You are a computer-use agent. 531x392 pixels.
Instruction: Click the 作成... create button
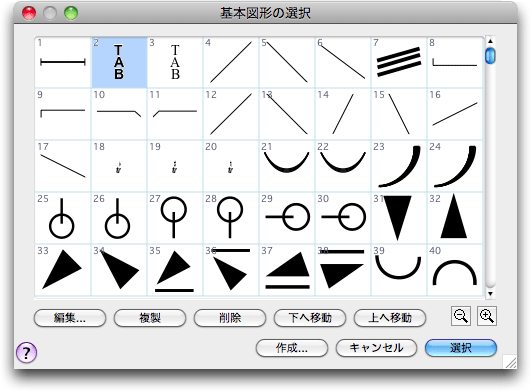292,348
